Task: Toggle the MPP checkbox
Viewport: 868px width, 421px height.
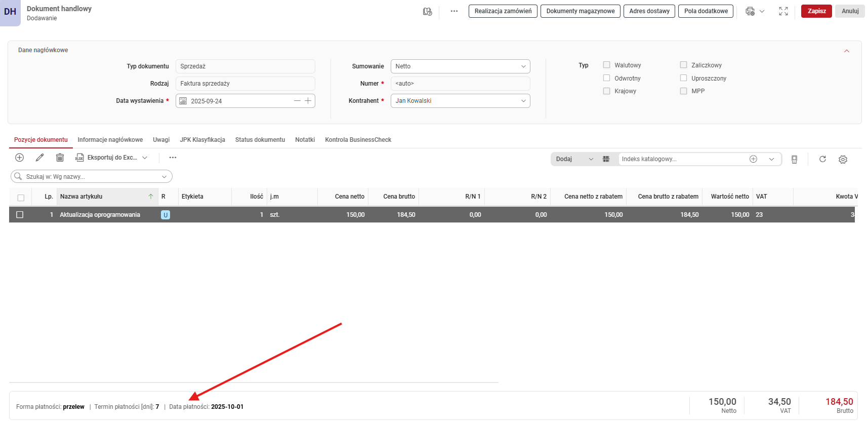Action: pos(683,91)
